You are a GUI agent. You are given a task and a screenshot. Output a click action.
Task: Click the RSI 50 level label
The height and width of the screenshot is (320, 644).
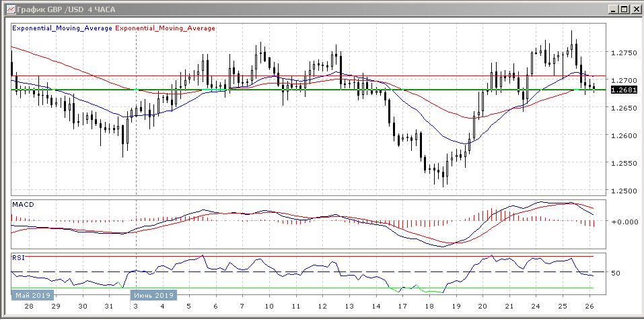coord(614,273)
